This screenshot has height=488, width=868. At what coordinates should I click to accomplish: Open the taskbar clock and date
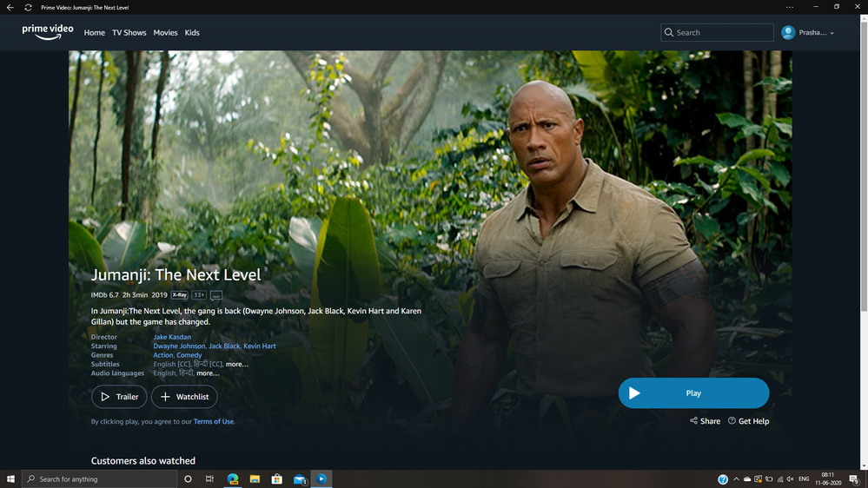point(828,479)
